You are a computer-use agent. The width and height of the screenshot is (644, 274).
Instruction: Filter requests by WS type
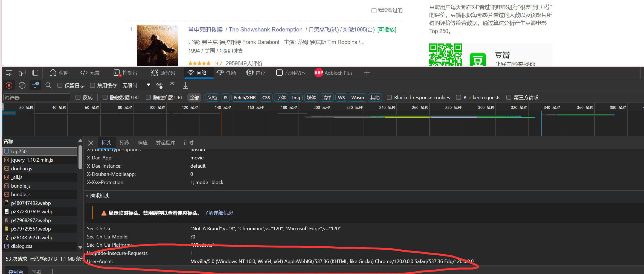point(341,98)
